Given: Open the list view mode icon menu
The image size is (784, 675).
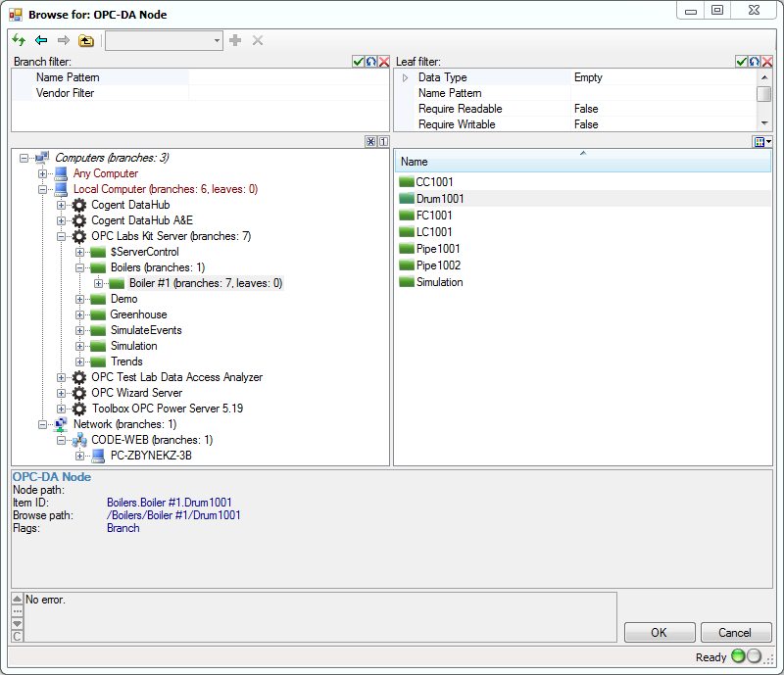Looking at the screenshot, I should pos(762,142).
